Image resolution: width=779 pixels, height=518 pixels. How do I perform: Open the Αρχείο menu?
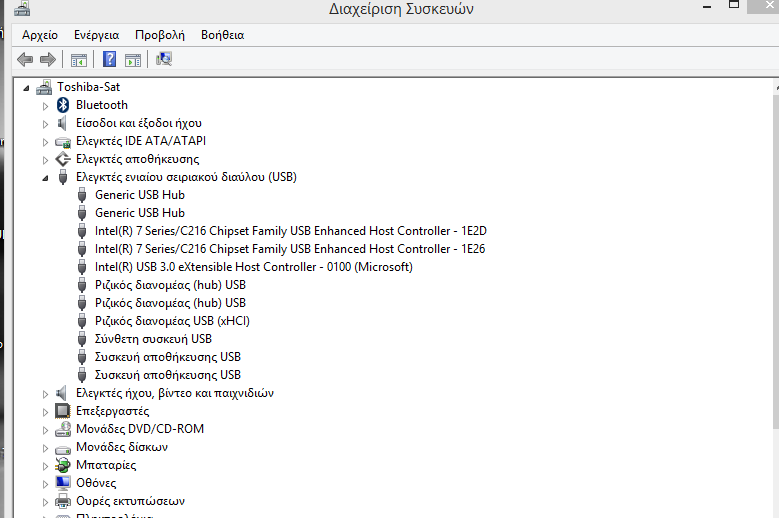point(40,35)
